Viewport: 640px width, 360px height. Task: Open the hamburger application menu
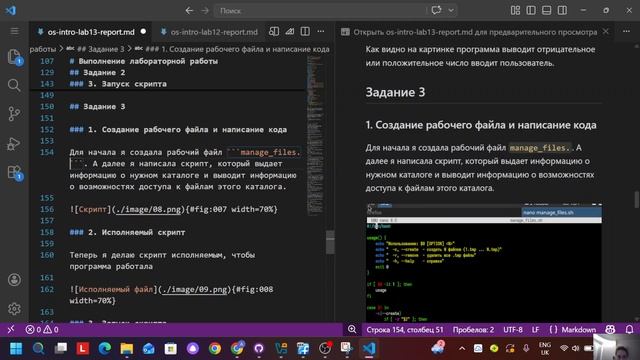(14, 31)
